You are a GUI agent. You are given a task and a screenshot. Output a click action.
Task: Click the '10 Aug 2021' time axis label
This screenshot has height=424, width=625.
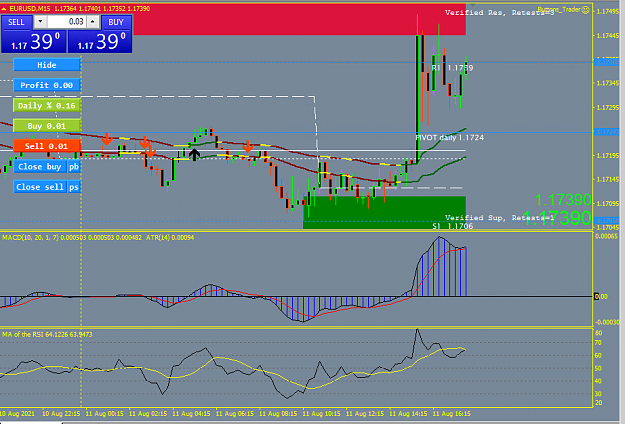point(17,414)
